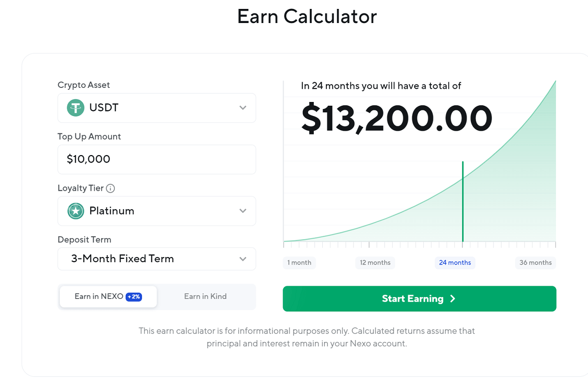Click the Top Up Amount input field
The height and width of the screenshot is (382, 588).
[157, 159]
